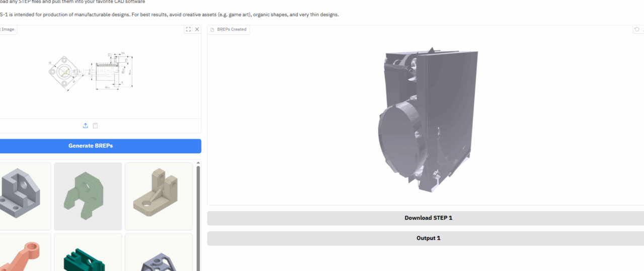
Task: Reset the 3D view with the undo icon
Action: 637,29
